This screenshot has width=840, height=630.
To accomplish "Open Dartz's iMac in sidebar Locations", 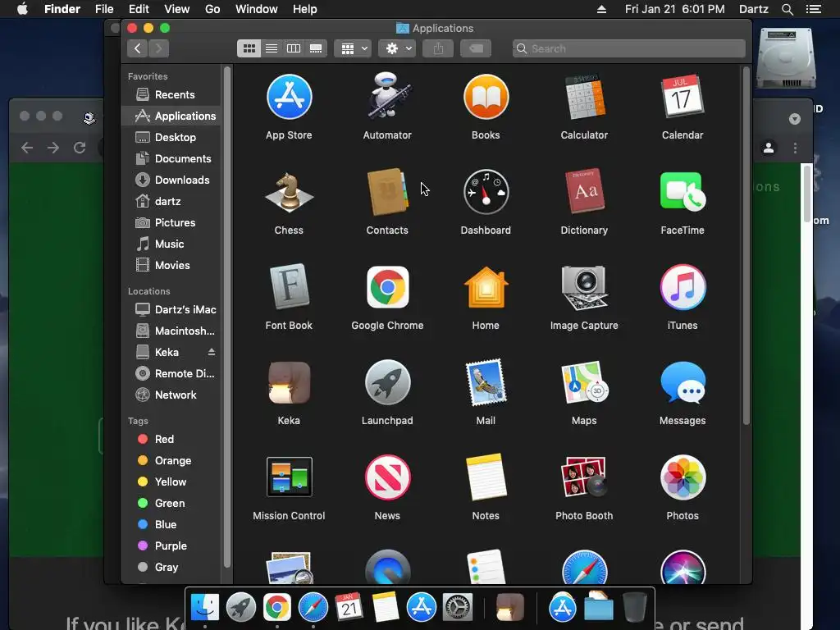I will coord(171,309).
